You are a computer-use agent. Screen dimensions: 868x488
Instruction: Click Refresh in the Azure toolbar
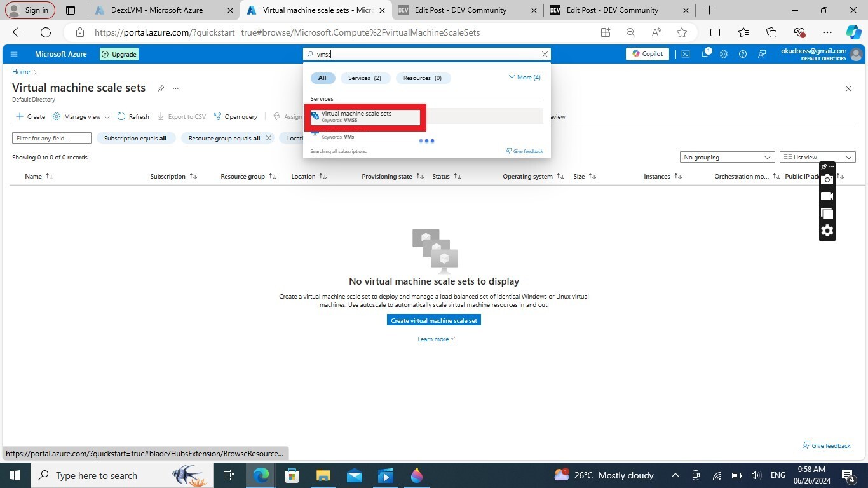133,117
